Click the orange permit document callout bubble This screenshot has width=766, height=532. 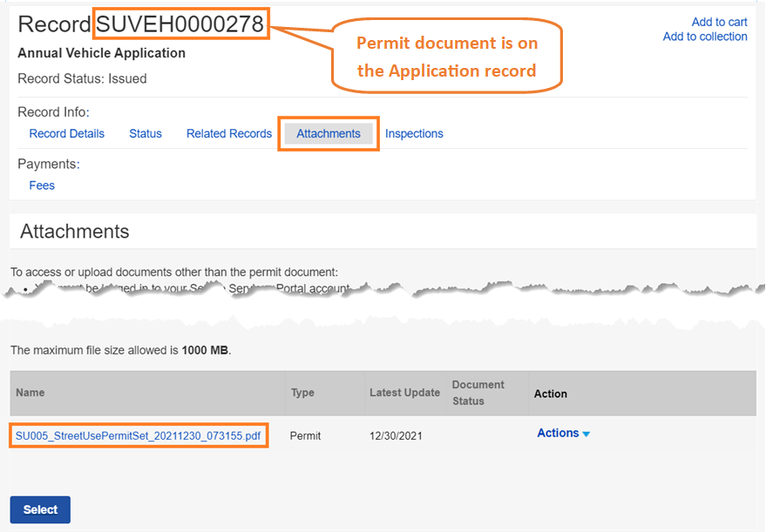coord(447,57)
